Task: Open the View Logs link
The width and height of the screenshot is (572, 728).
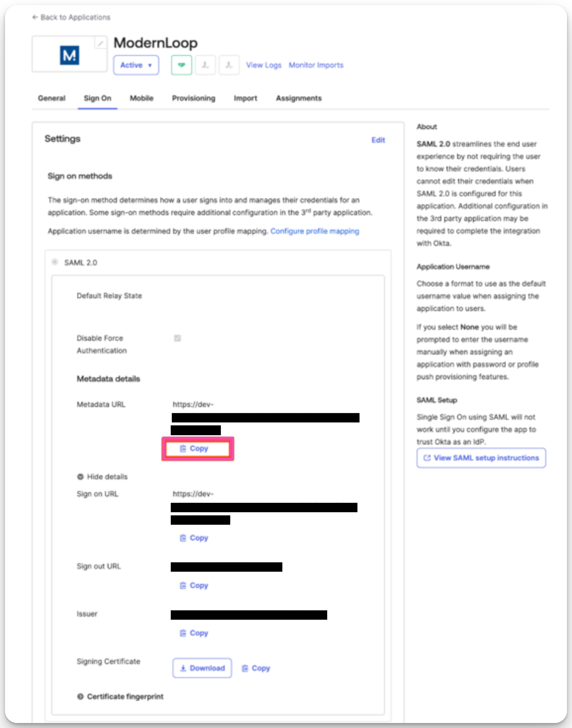Action: 264,65
